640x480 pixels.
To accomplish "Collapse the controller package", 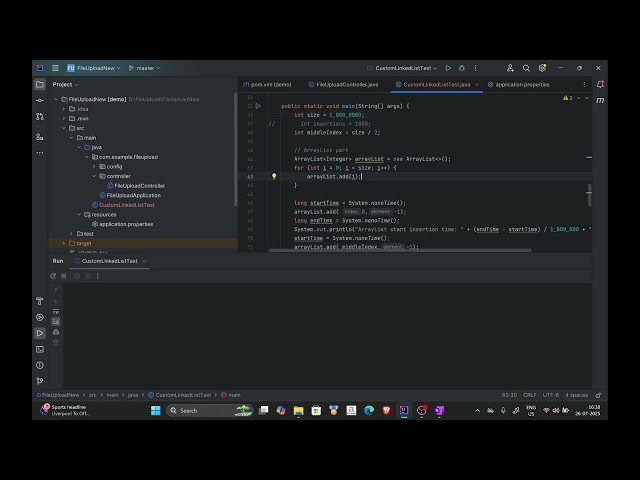I will tap(94, 176).
